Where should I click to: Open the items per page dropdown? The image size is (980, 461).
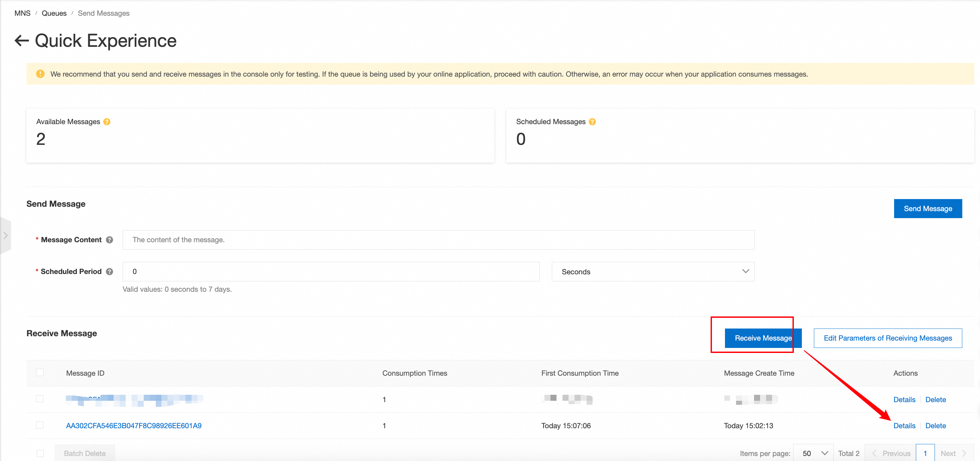pyautogui.click(x=813, y=453)
